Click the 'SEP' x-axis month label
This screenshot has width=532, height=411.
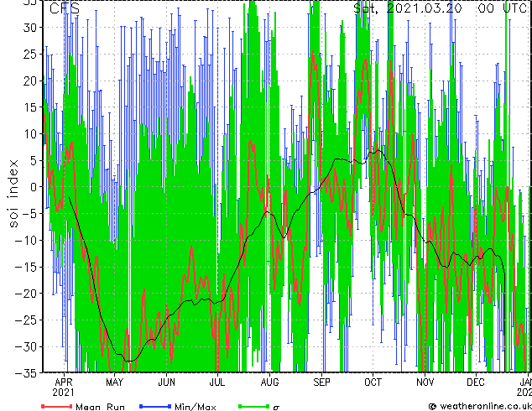click(321, 382)
